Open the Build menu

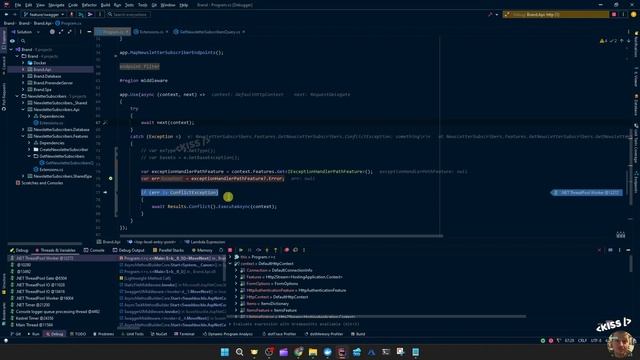pos(105,5)
